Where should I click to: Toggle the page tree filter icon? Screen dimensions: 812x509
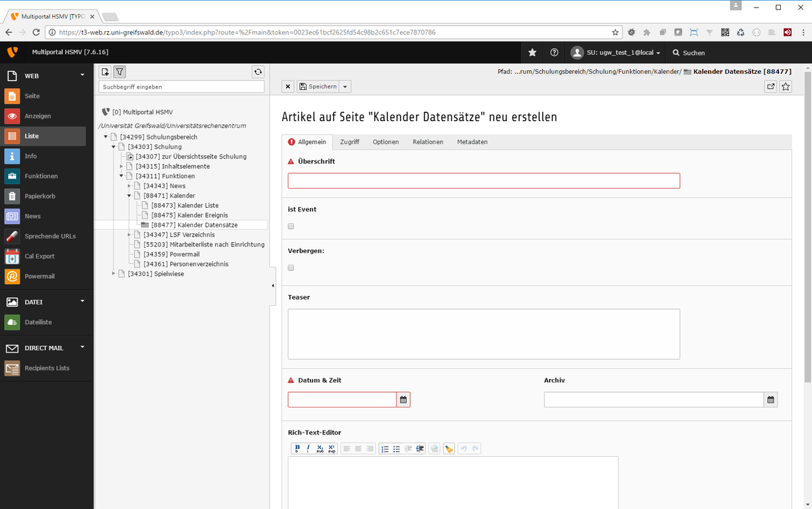119,72
